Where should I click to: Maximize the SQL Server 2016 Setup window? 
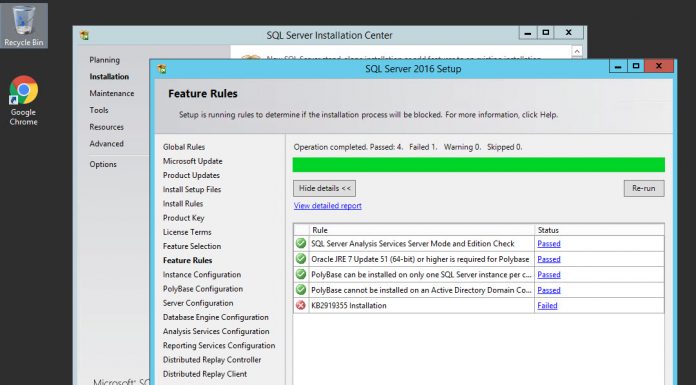636,66
